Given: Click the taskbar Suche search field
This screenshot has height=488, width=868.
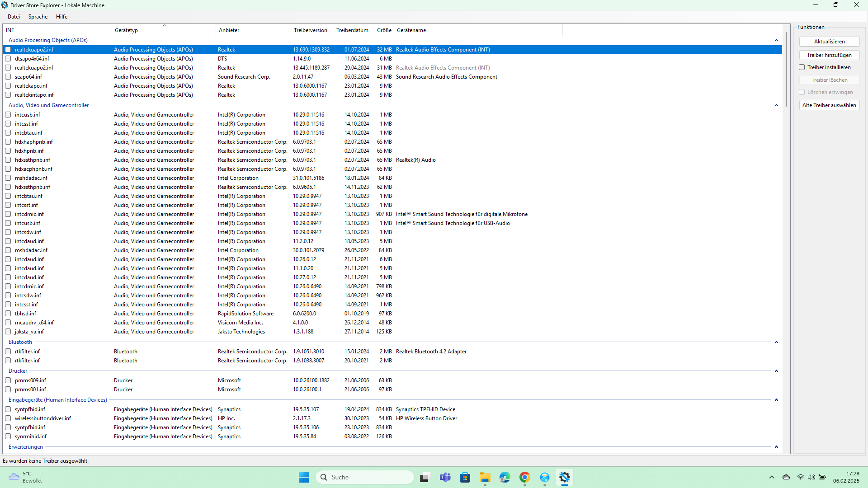Looking at the screenshot, I should (x=365, y=477).
